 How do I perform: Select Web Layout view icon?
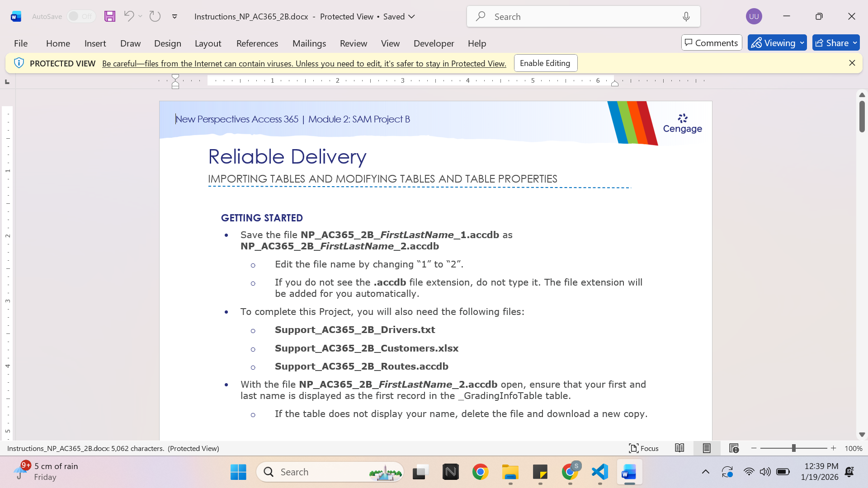(x=734, y=448)
